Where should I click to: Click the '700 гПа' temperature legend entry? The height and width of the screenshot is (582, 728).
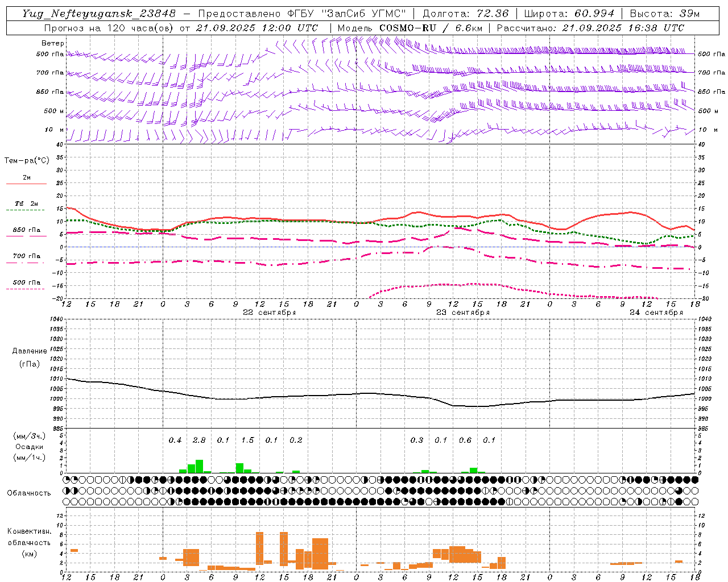(x=27, y=256)
